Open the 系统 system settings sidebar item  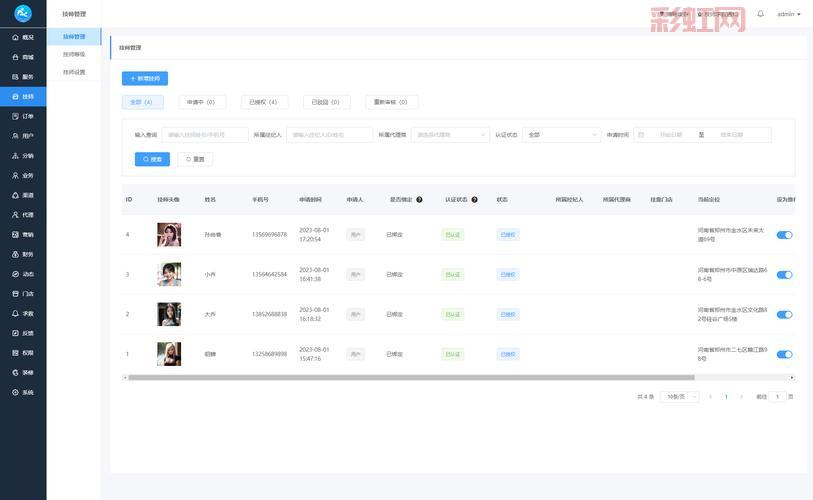23,392
